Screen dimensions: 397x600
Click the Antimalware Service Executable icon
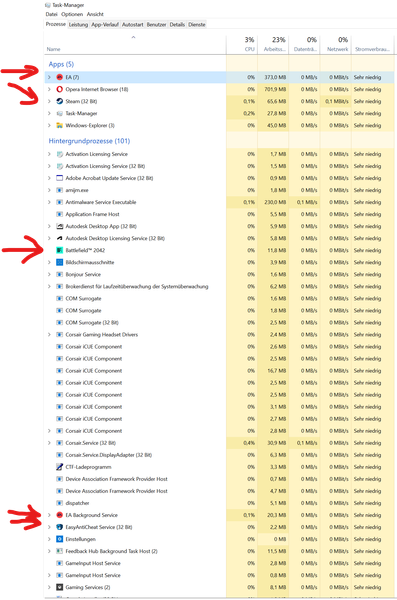coord(59,202)
